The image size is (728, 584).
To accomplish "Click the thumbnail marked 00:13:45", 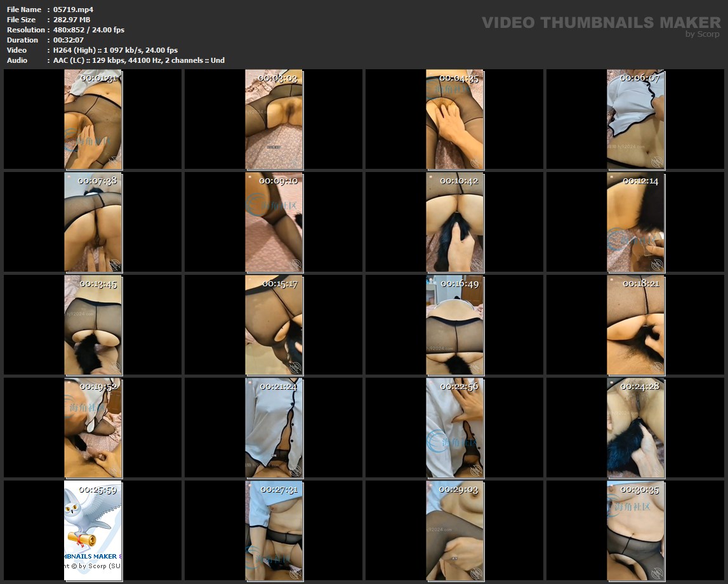I will tap(93, 325).
